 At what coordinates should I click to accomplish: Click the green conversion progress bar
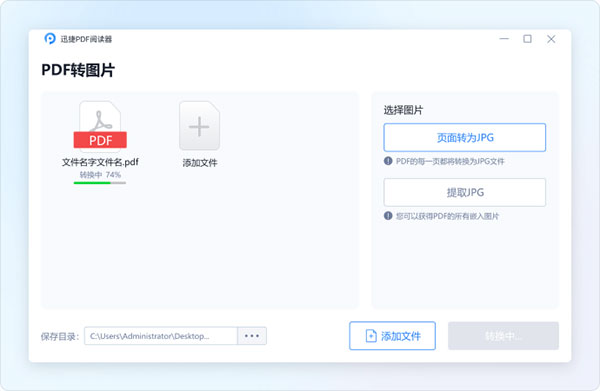tap(100, 183)
